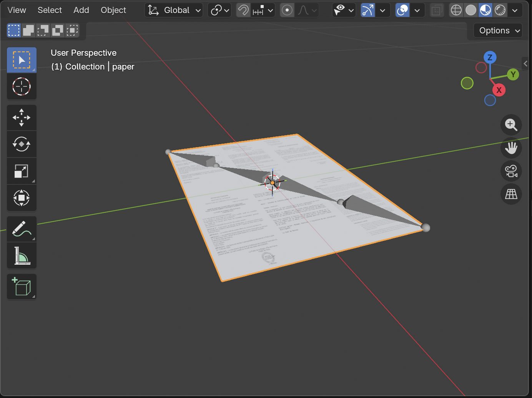Open the Select menu

coord(50,10)
